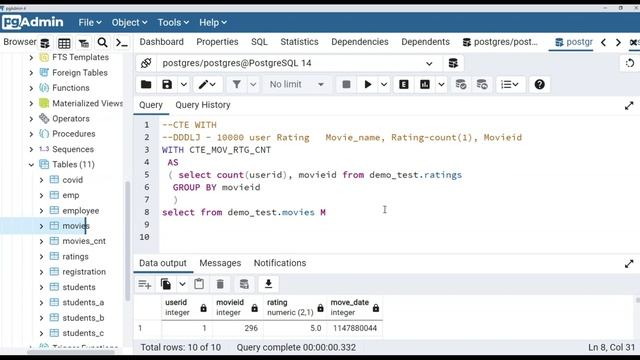Open the No limit rows dropdown

[297, 84]
